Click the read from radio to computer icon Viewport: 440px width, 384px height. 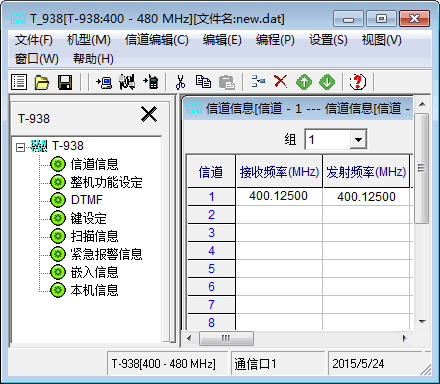pos(104,82)
